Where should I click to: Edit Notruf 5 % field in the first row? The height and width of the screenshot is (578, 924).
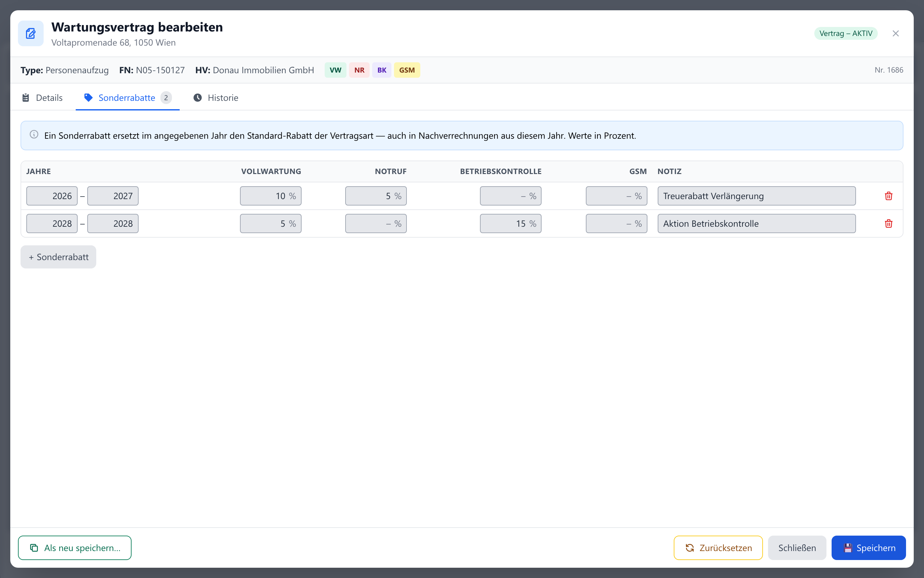click(376, 196)
